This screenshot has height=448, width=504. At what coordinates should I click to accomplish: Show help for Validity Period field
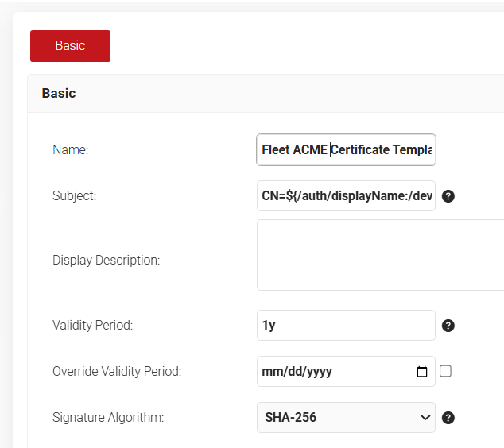(448, 326)
